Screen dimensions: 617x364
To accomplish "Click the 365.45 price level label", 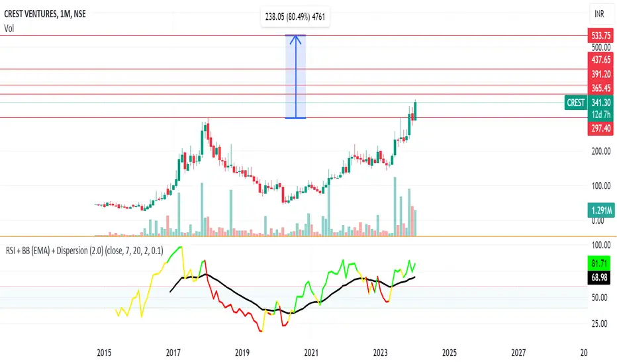I will click(x=600, y=88).
